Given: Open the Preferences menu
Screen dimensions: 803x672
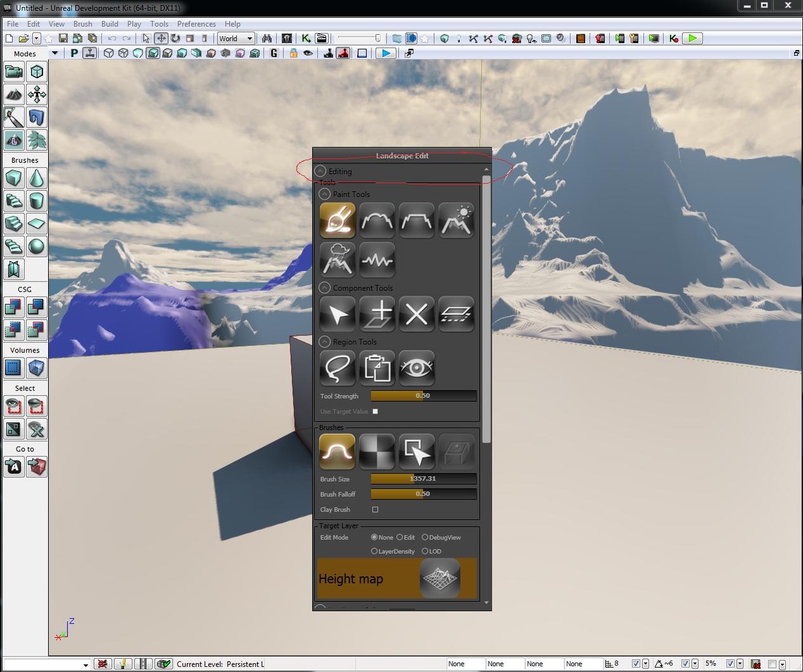Looking at the screenshot, I should 196,23.
